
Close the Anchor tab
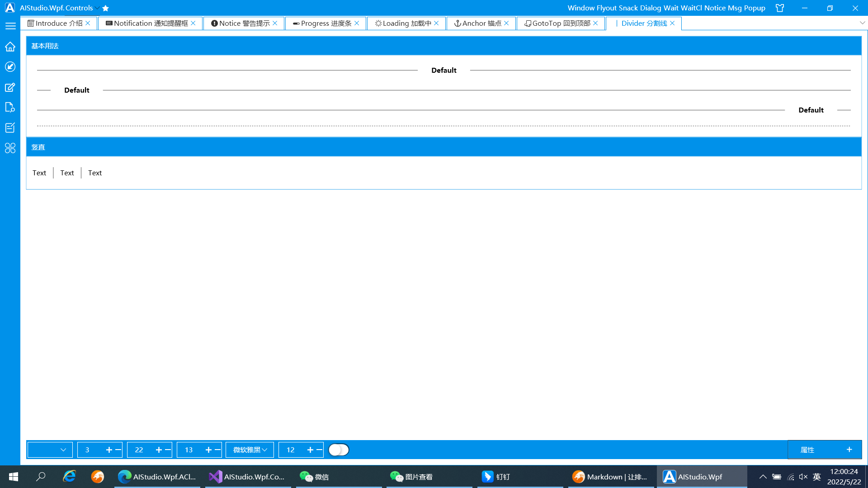pyautogui.click(x=506, y=23)
